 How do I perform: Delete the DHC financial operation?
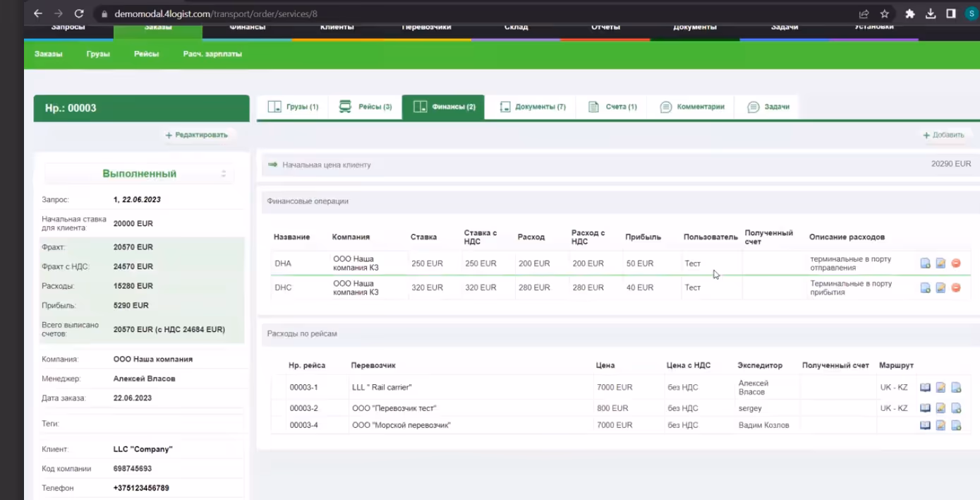click(x=956, y=287)
